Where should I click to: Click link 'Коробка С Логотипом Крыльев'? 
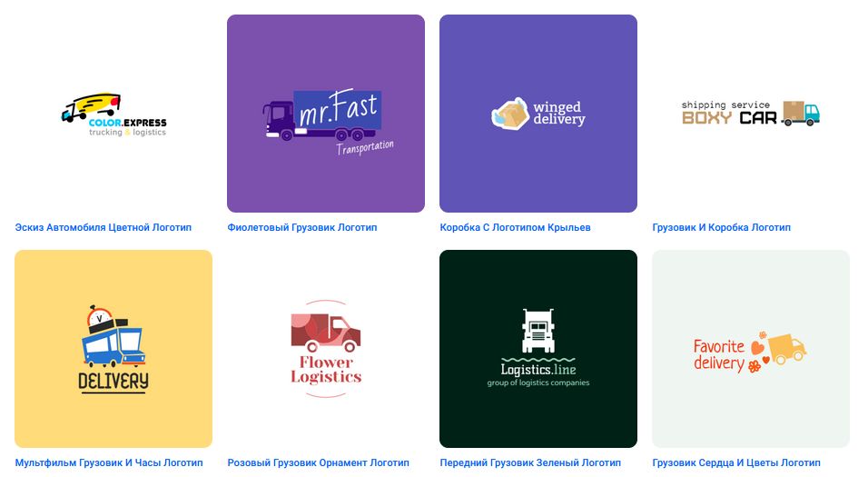[x=516, y=228]
